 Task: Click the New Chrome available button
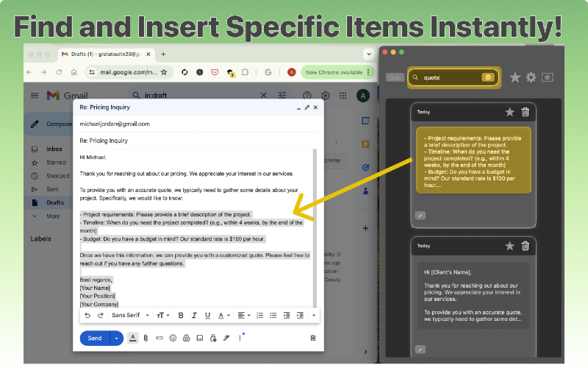tap(337, 72)
